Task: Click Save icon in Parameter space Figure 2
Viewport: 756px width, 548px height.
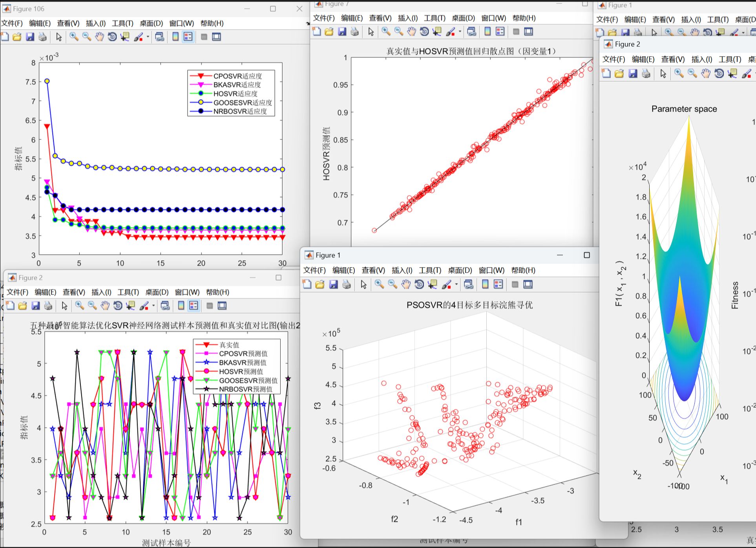Action: pos(632,73)
